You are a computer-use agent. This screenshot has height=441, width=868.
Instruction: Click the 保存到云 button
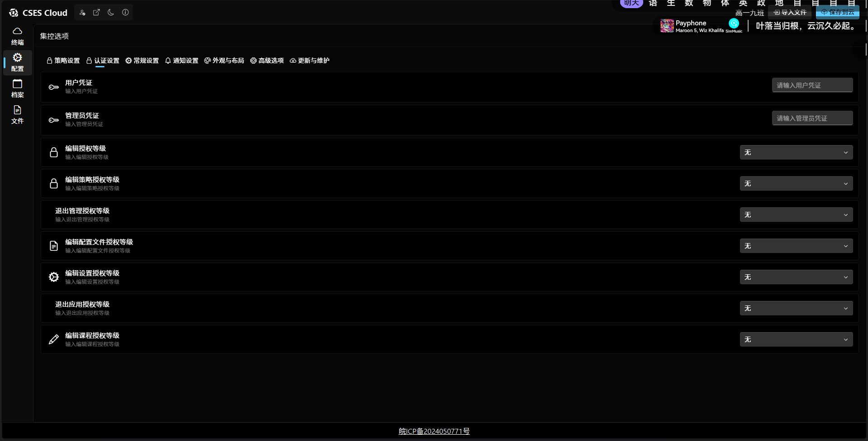pos(838,13)
